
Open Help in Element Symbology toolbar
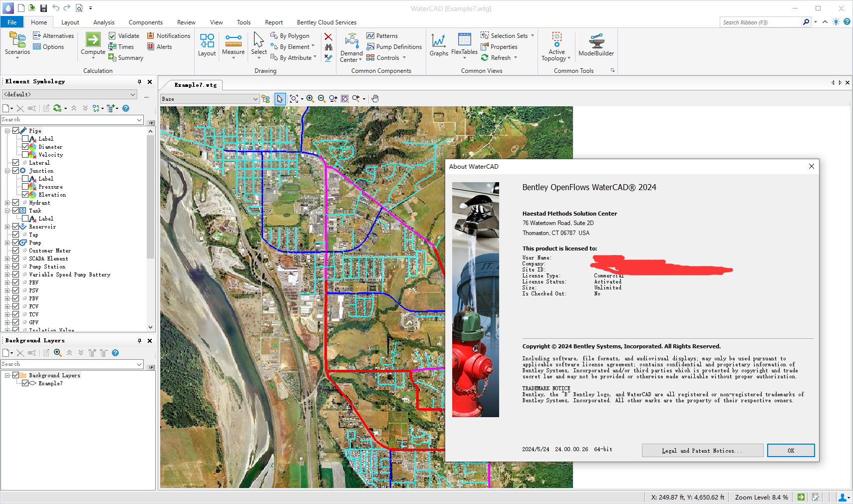tap(126, 108)
